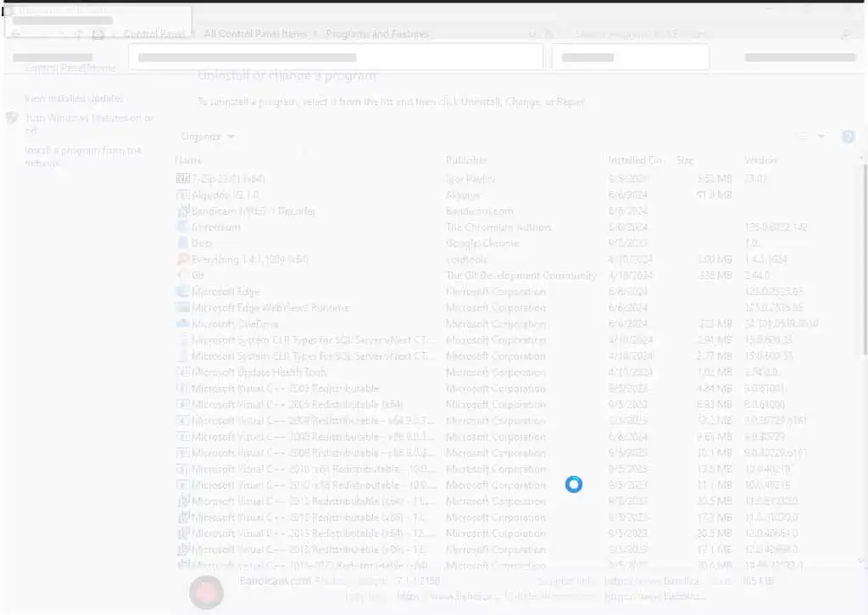Open the Organize dropdown
This screenshot has width=868, height=615.
[x=208, y=137]
